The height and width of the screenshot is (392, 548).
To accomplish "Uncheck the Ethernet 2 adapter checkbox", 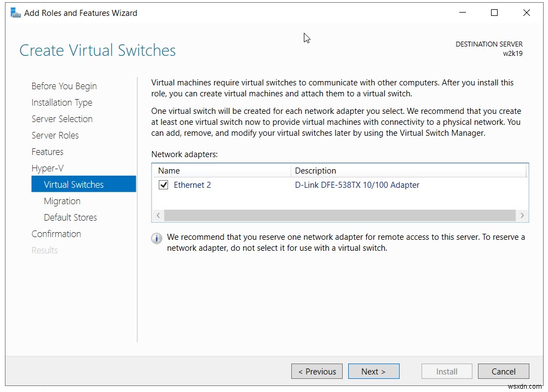I will (x=163, y=185).
